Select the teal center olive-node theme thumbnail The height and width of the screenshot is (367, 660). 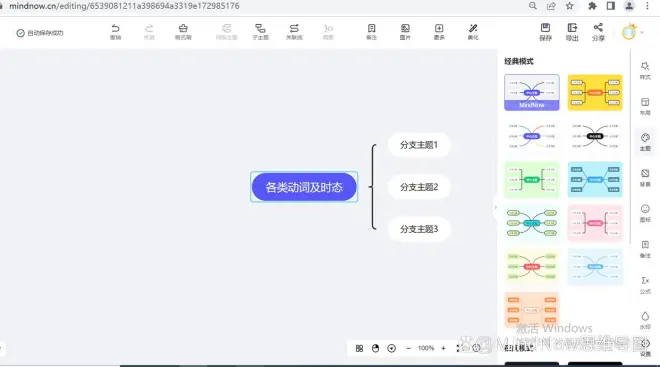pos(532,223)
